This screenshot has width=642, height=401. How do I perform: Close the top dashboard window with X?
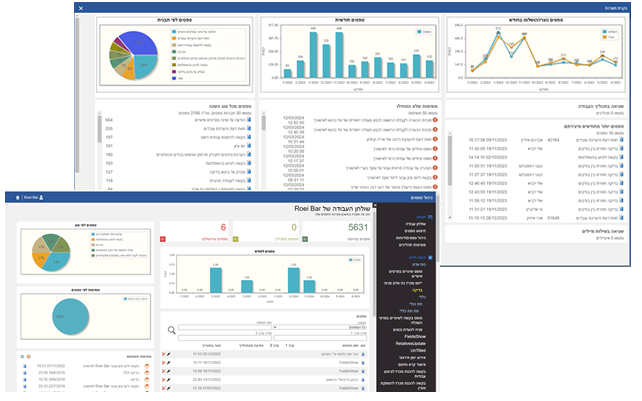tap(81, 7)
